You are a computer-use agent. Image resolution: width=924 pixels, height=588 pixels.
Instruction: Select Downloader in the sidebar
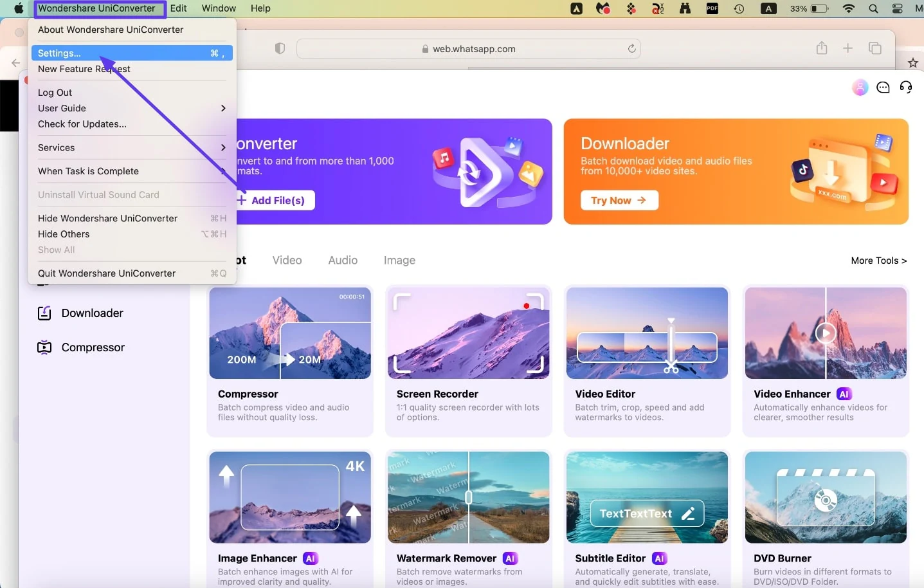point(80,313)
